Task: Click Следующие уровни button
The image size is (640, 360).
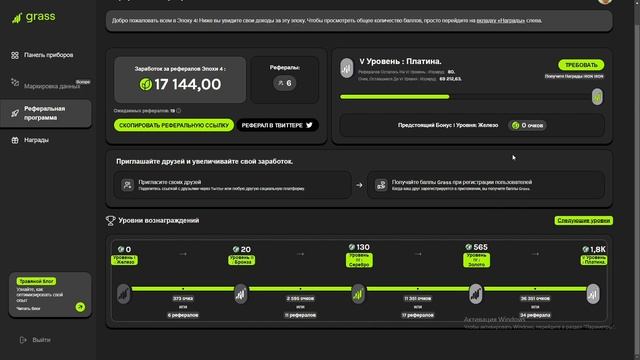Action: 584,220
